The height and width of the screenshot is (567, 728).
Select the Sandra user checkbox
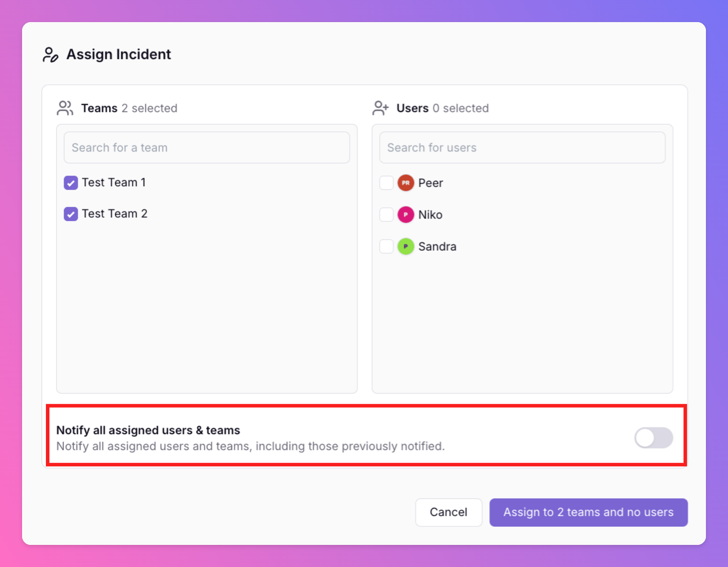pos(387,246)
